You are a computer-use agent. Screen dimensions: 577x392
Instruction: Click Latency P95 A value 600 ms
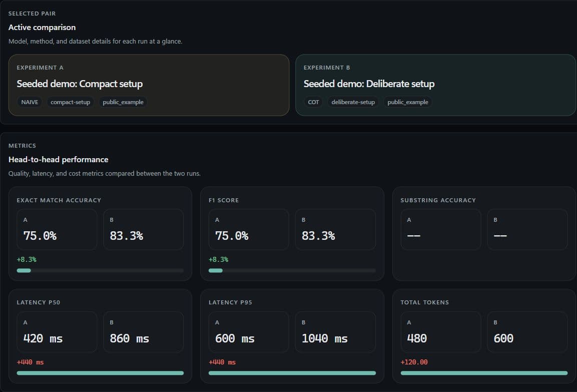tap(235, 338)
